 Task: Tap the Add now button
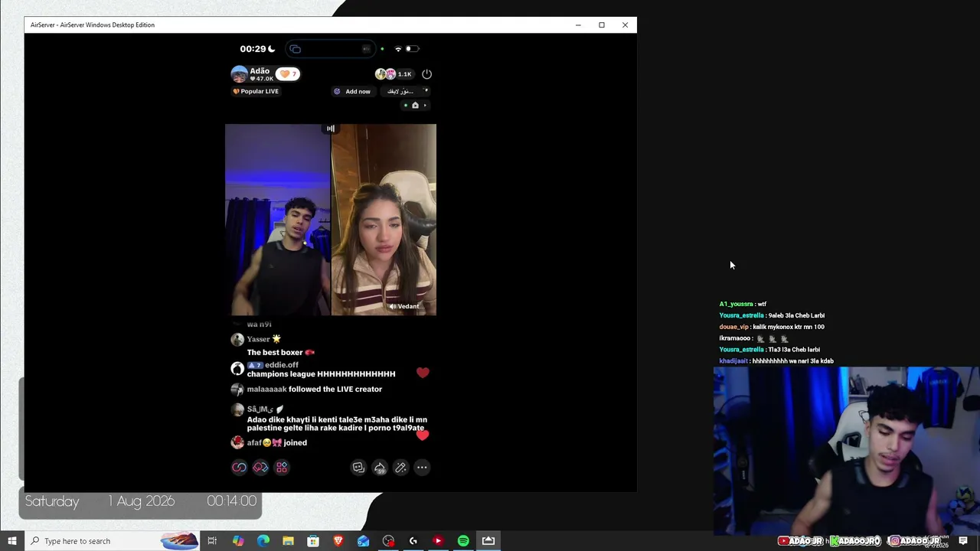pos(353,91)
